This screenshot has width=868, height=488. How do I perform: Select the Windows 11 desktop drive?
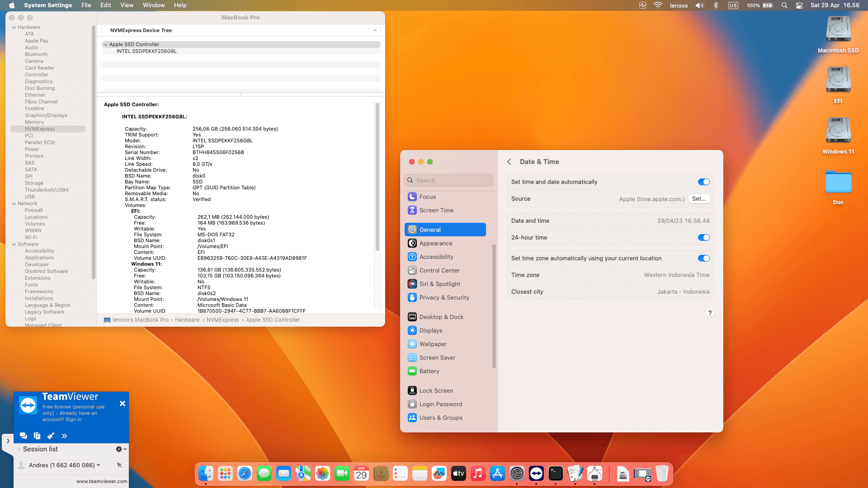838,136
